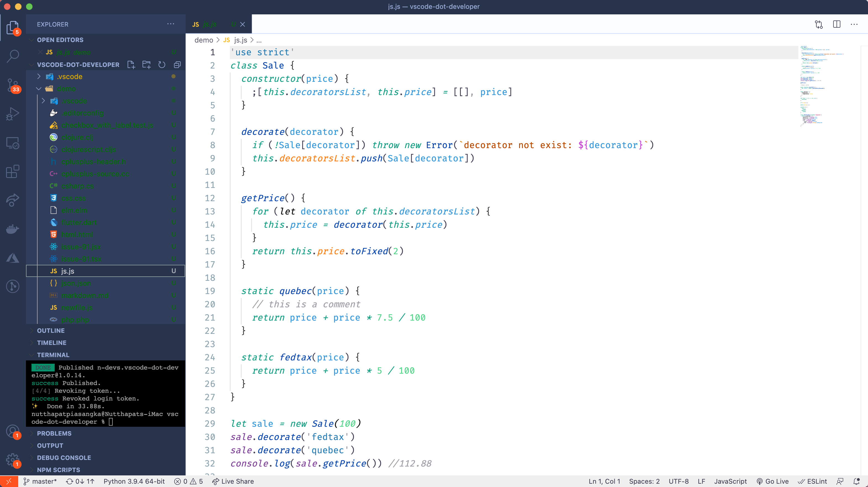The image size is (868, 487).
Task: Expand the PROBLEMS section
Action: pos(54,433)
